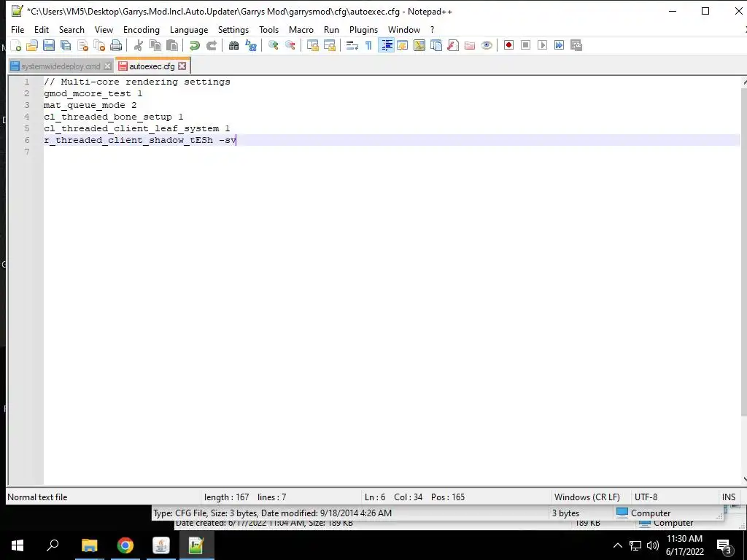
Task: Click line 2 gmod_mcore_test text
Action: tap(93, 93)
